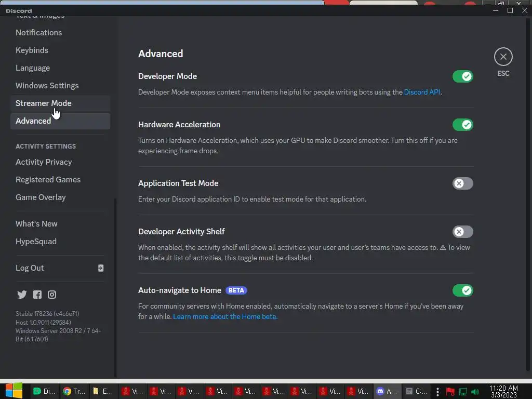The image size is (532, 399).
Task: Open What's New
Action: pyautogui.click(x=60, y=223)
